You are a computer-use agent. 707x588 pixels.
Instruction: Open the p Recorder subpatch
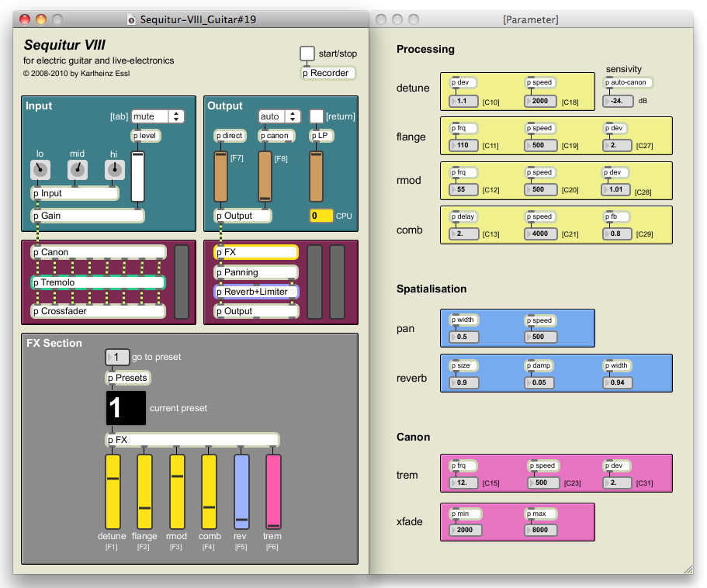[x=328, y=73]
